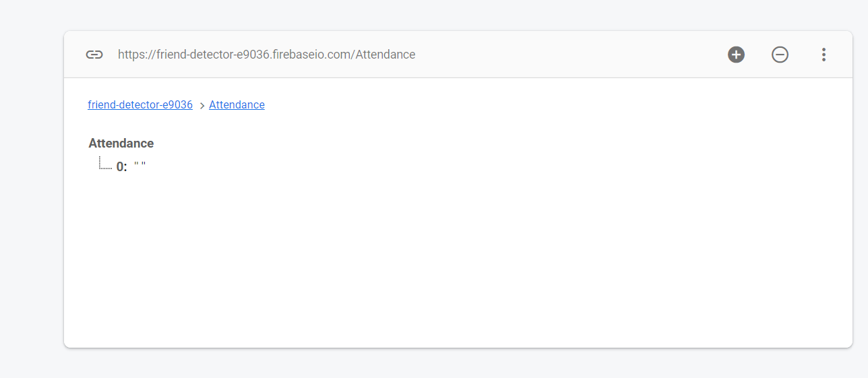The image size is (868, 378).
Task: Click the gray page background left of the card
Action: [31, 189]
